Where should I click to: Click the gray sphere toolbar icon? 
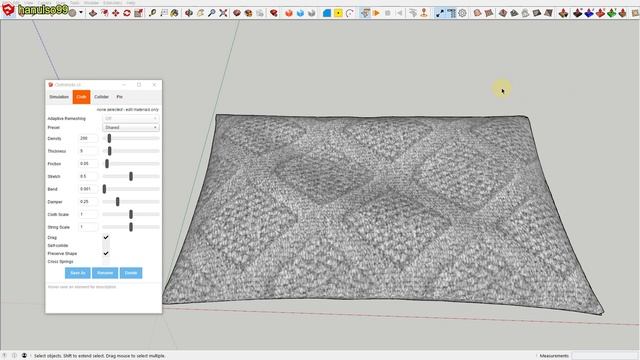312,13
